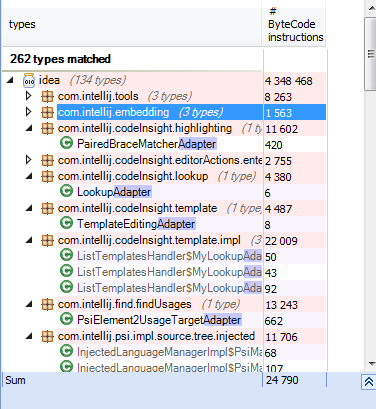Click the 8 263 instructions value

pyautogui.click(x=278, y=97)
